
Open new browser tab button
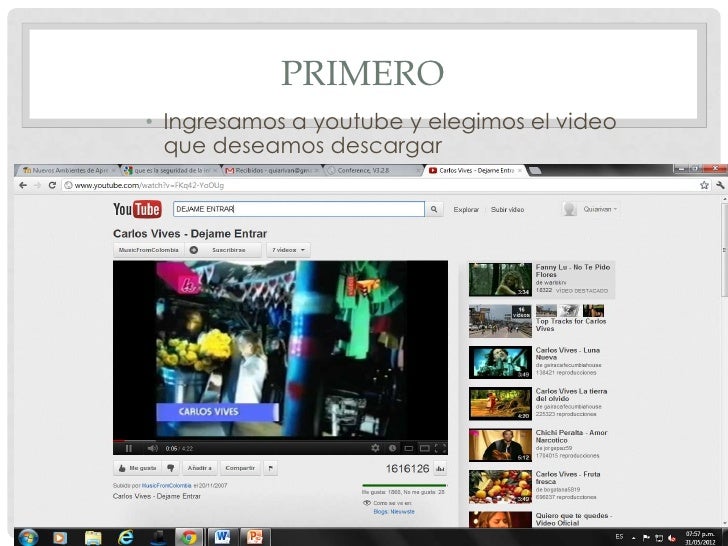[535, 171]
